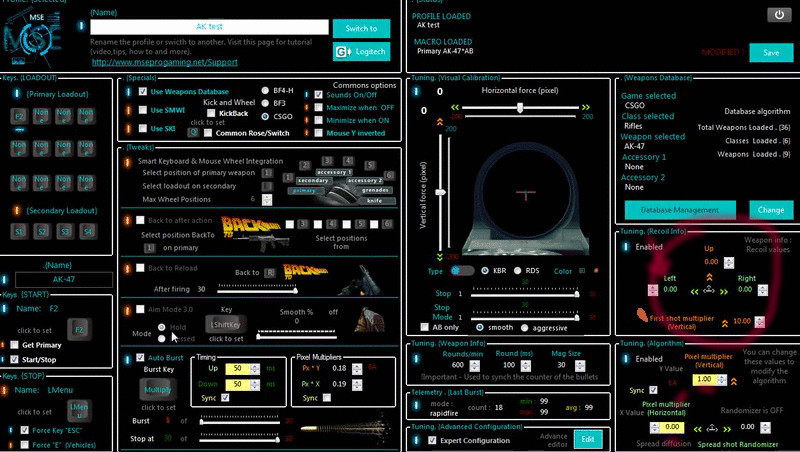Toggle the Type switch in Visual Calibration
800x452 pixels.
click(x=462, y=270)
